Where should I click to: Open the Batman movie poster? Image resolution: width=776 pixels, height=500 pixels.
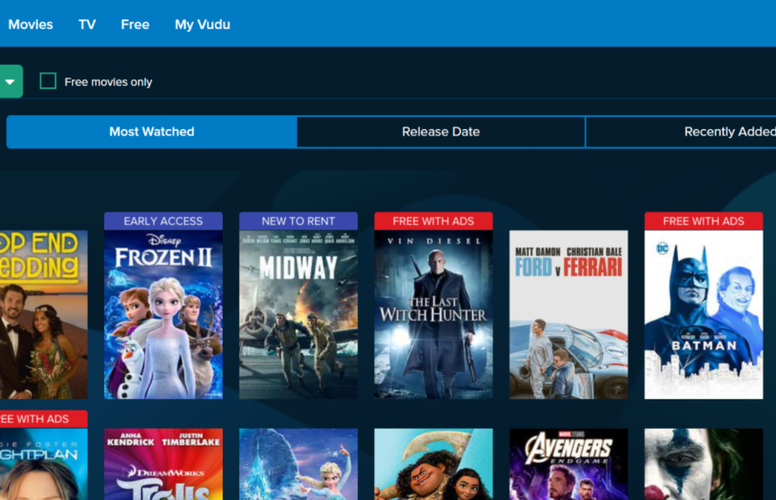click(x=704, y=314)
